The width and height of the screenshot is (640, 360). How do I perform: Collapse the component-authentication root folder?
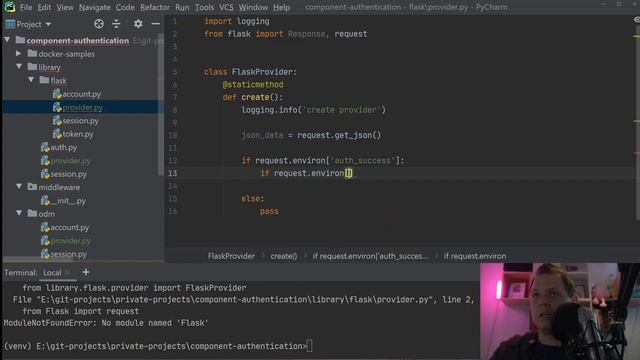pos(7,40)
